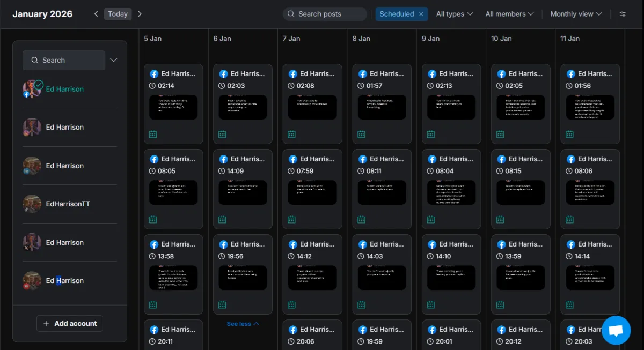Go to the previous month arrow
The height and width of the screenshot is (350, 644).
pos(96,14)
